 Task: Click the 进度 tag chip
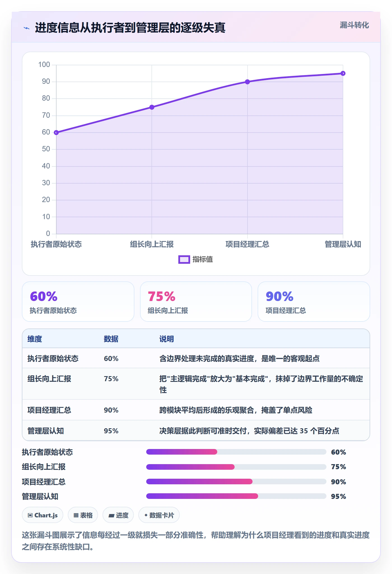pos(118,515)
